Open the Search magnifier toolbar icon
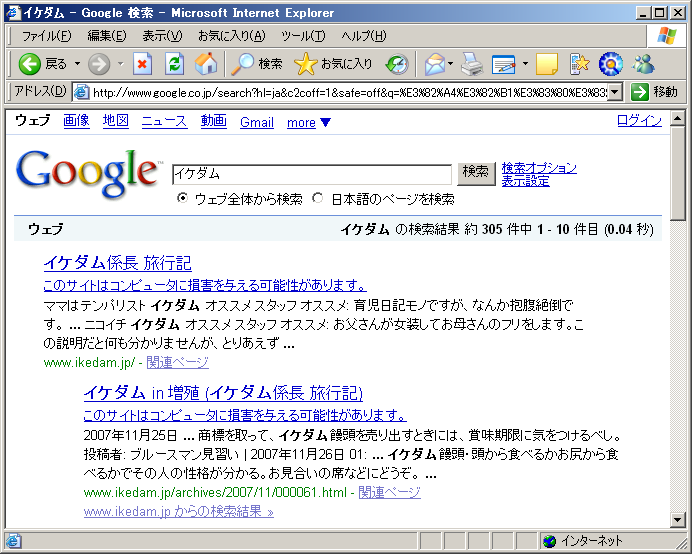Screen dimensions: 692x554 [242, 64]
